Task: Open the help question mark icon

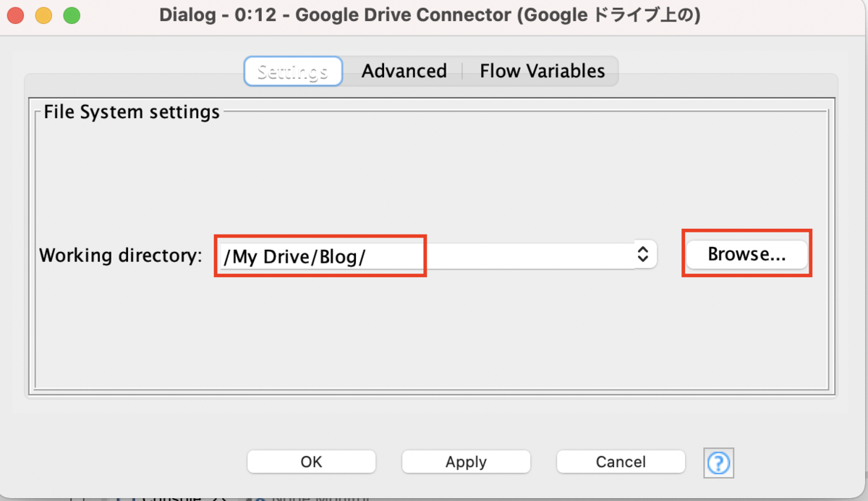Action: click(x=718, y=462)
